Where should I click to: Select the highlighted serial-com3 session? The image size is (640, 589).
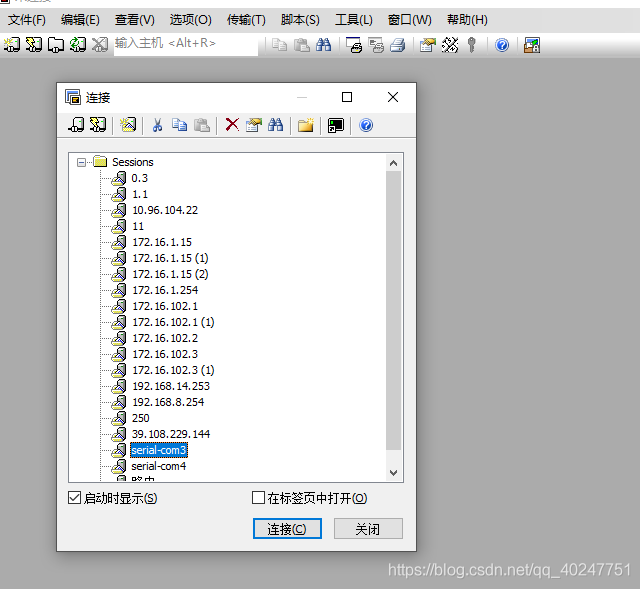[x=159, y=450]
